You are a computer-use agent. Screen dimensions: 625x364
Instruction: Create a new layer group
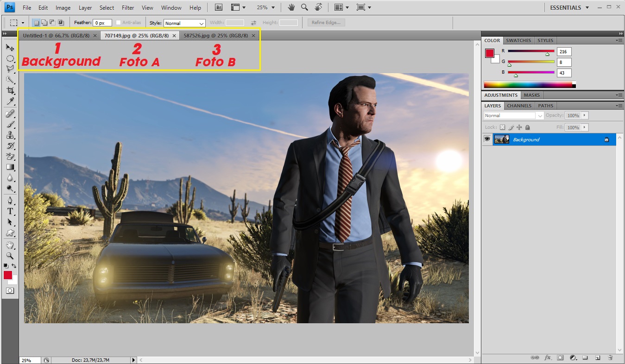pos(585,358)
